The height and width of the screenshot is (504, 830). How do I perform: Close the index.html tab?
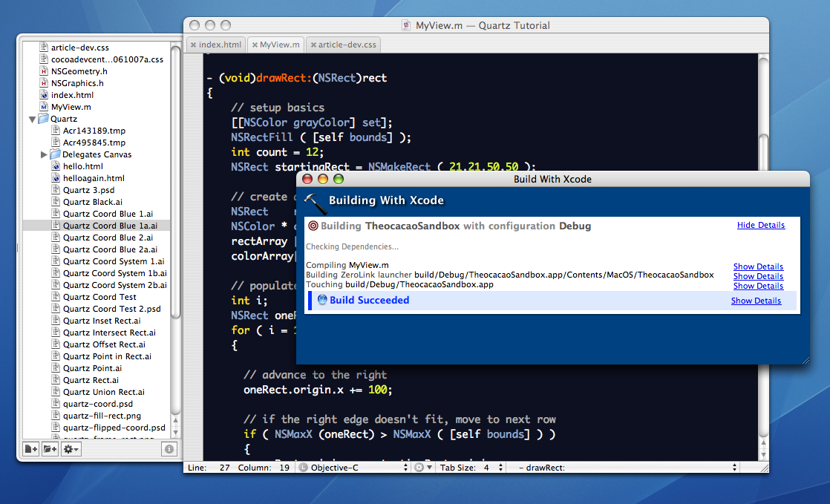194,45
